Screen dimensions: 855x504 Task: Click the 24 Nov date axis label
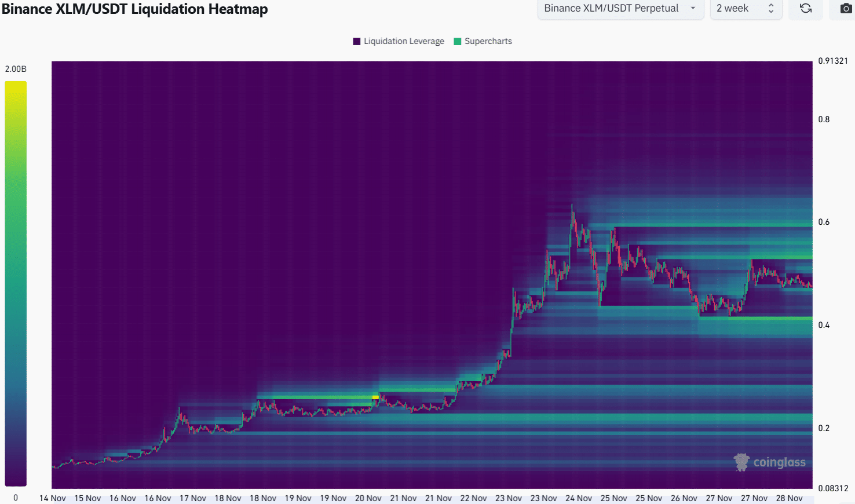click(x=579, y=498)
